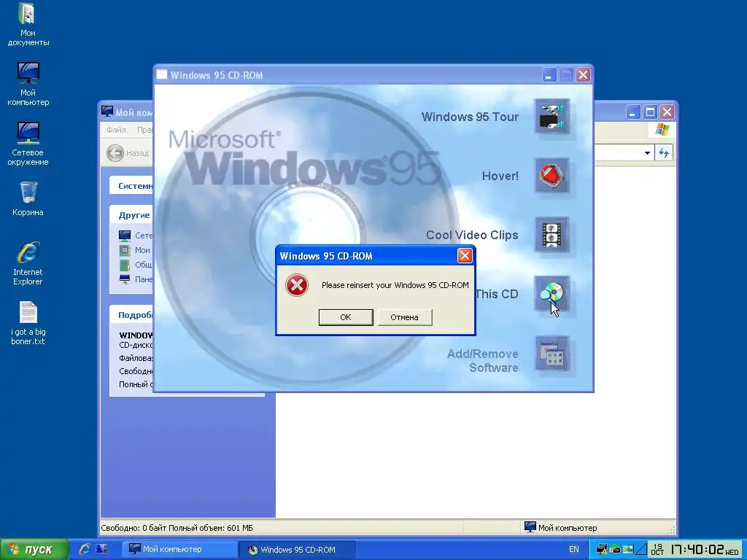Viewport: 747px width, 560px height.
Task: Click the Hover! text label
Action: (x=500, y=176)
